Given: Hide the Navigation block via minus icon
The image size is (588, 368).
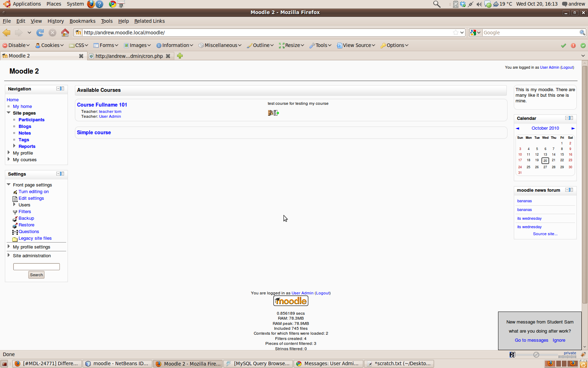Looking at the screenshot, I should pos(58,89).
